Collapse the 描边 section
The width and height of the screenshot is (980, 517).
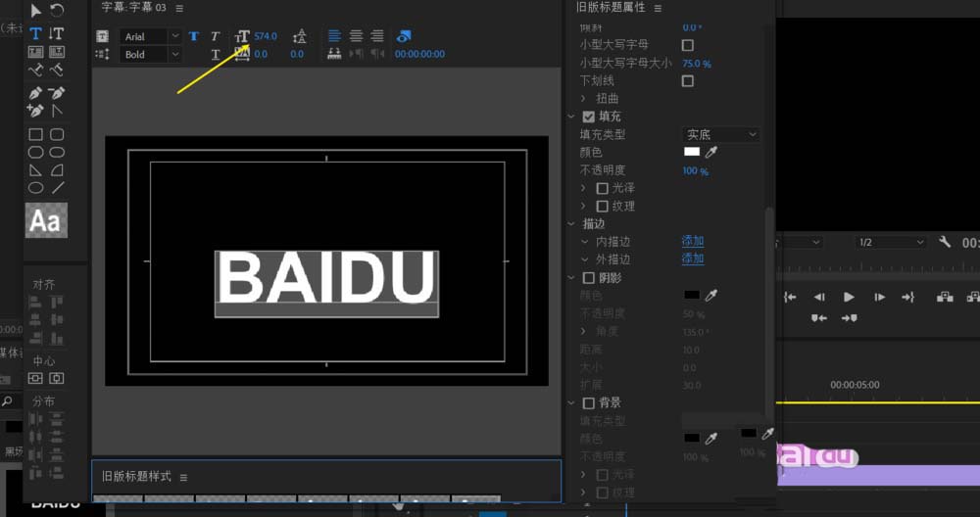tap(571, 223)
